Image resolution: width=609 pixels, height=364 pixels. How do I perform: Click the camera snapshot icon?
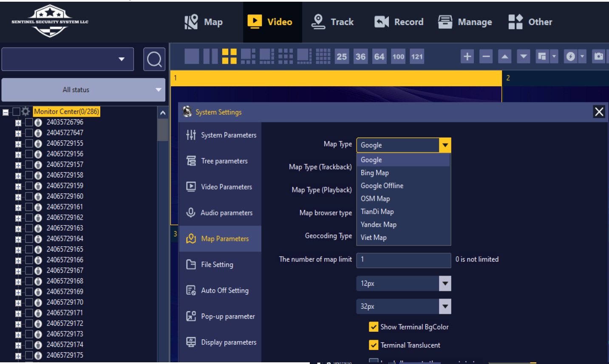[598, 56]
